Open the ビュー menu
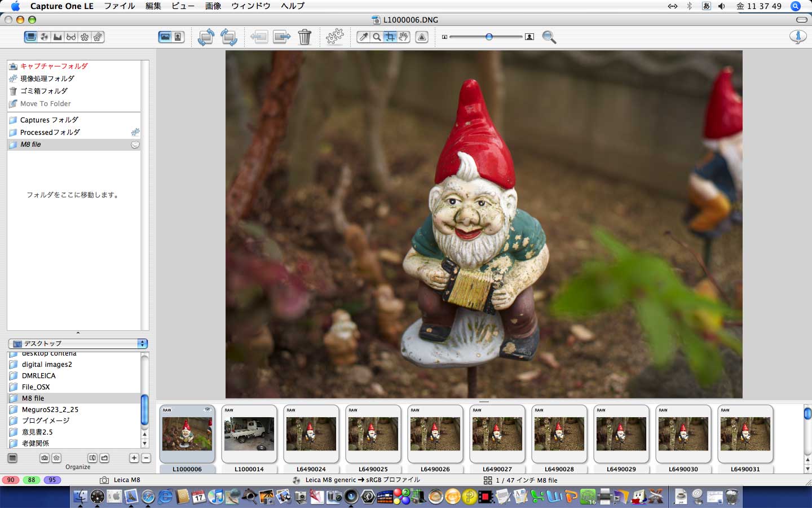Viewport: 812px width, 508px height. tap(183, 6)
